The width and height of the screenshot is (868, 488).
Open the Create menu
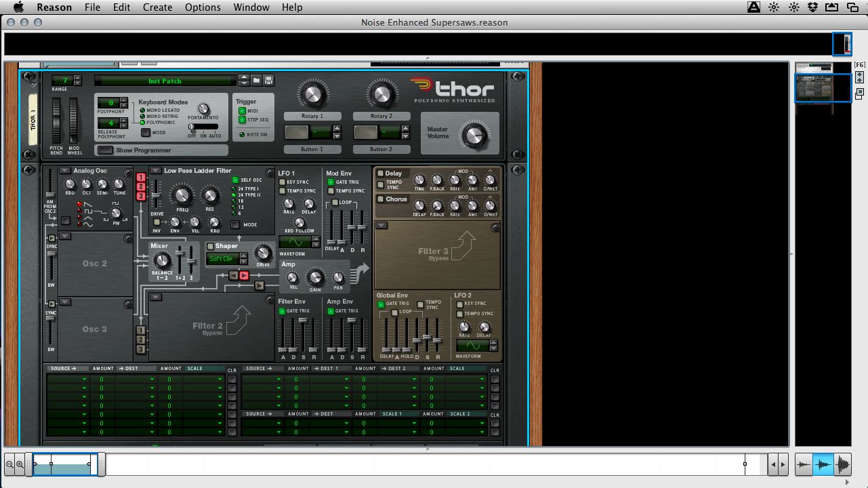tap(157, 7)
